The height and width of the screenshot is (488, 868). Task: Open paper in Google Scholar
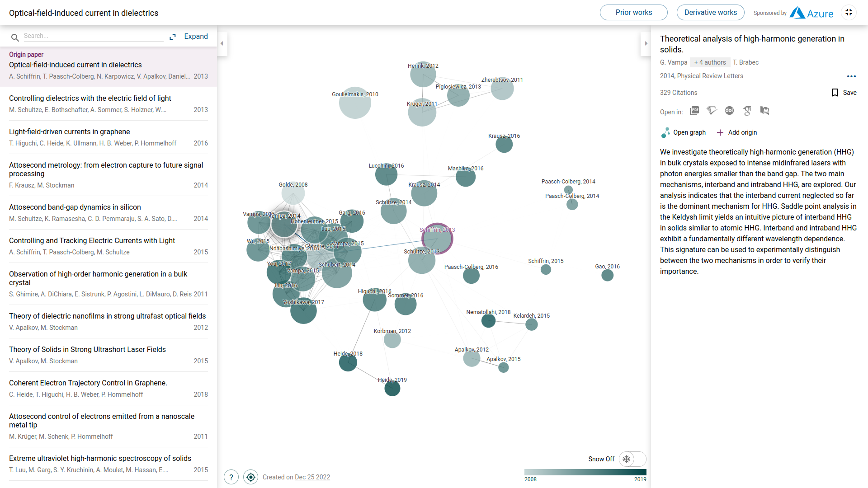point(747,111)
